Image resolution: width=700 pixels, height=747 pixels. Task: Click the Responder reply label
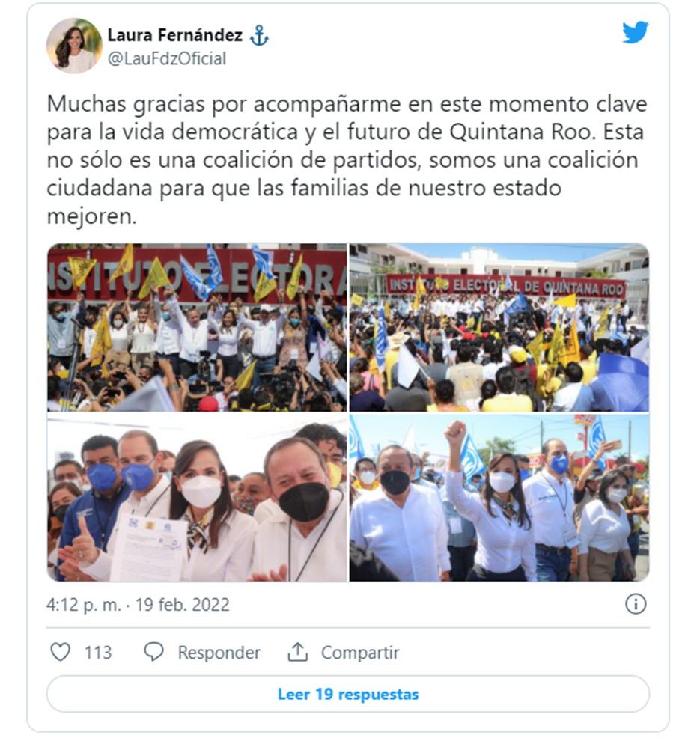[219, 652]
